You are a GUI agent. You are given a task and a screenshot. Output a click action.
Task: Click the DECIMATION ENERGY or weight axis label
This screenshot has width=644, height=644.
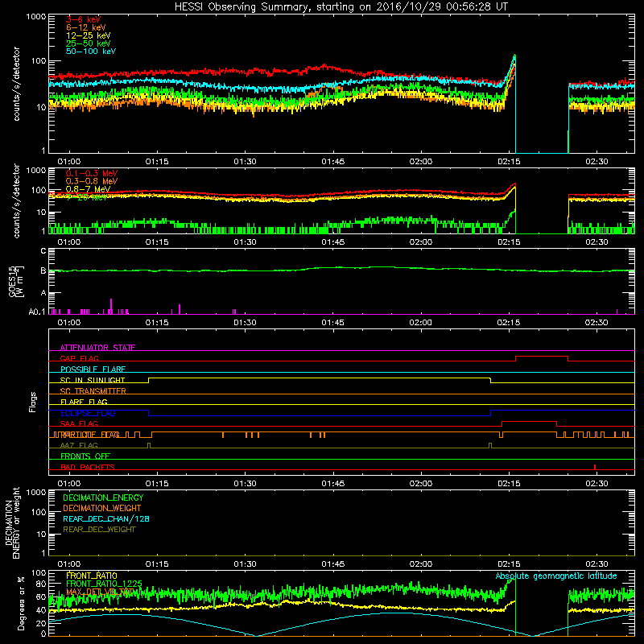(x=12, y=522)
